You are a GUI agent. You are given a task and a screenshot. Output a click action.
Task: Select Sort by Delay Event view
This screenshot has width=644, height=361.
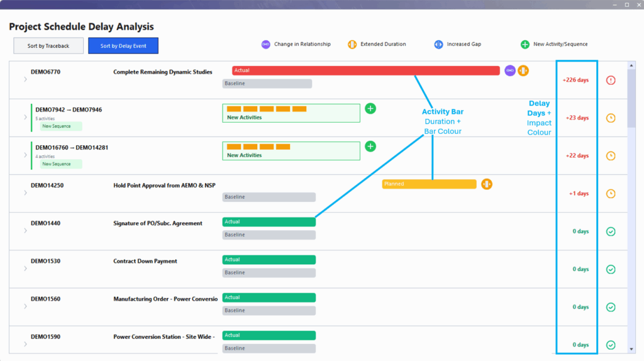[123, 46]
